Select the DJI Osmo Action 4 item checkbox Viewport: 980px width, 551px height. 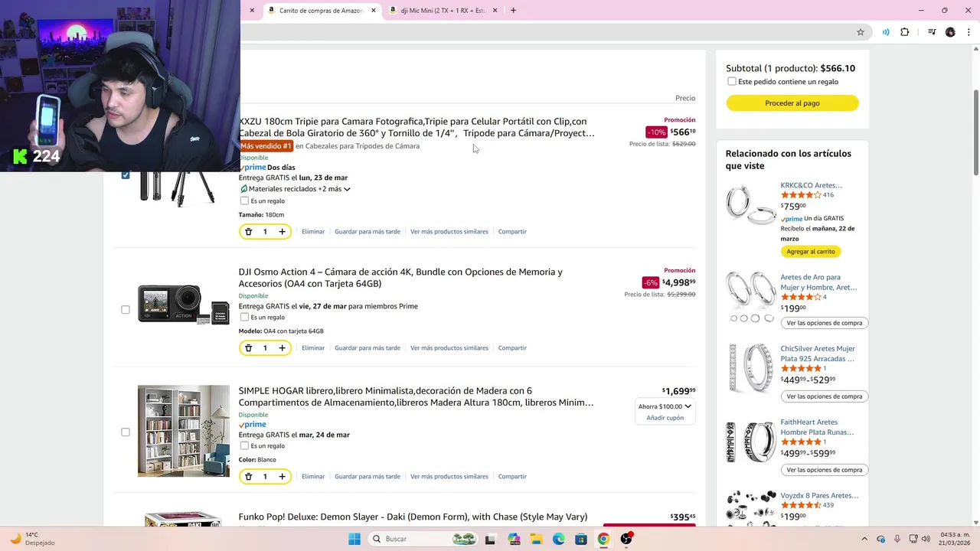126,310
